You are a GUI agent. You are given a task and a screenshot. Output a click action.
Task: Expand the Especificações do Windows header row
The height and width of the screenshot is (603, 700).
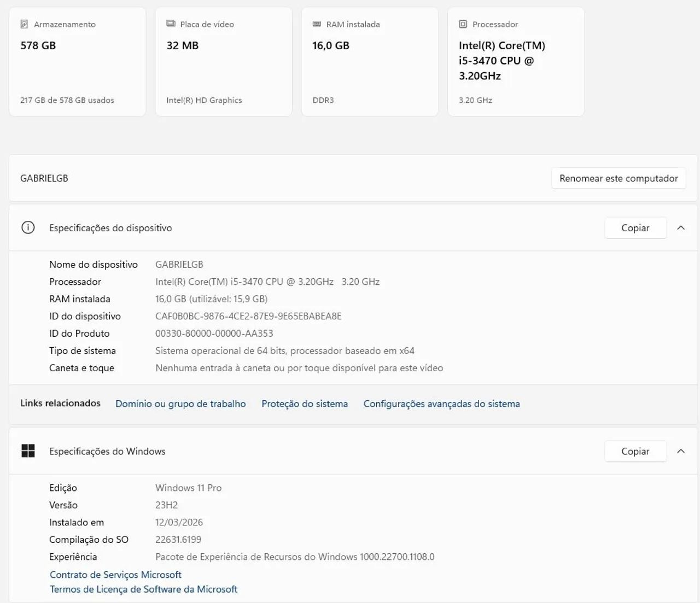pyautogui.click(x=353, y=451)
